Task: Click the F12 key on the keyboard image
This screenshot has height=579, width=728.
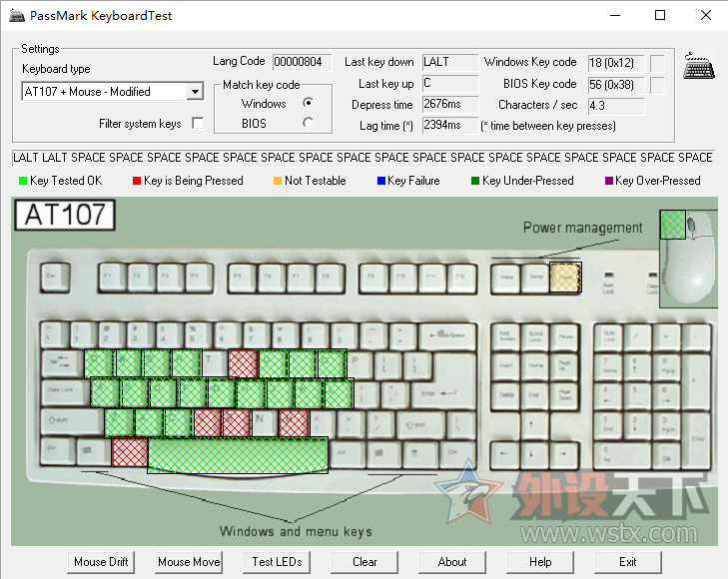Action: [461, 278]
